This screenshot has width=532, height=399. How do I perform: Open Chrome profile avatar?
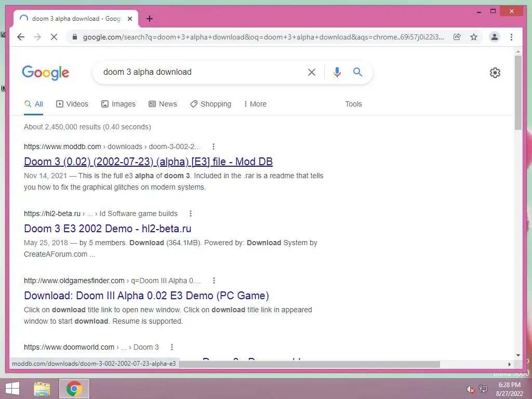tap(495, 37)
